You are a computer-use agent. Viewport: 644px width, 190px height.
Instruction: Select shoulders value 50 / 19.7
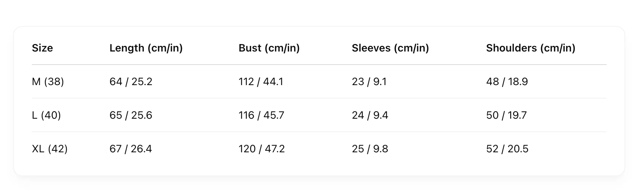point(506,115)
